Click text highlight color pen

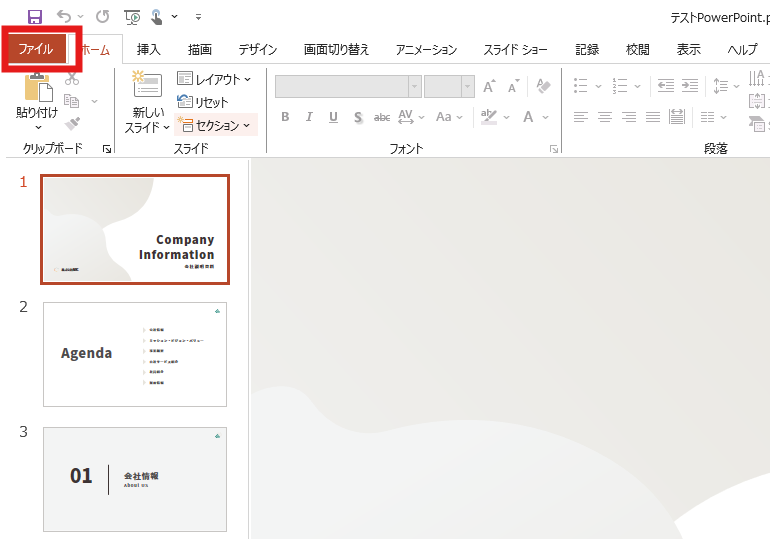point(489,117)
